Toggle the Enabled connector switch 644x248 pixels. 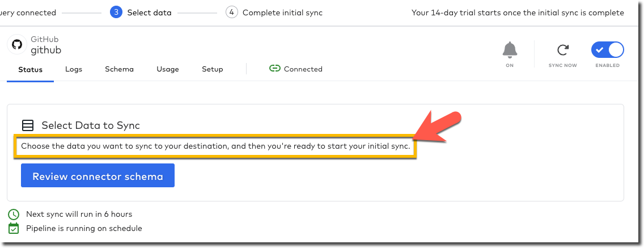click(607, 50)
